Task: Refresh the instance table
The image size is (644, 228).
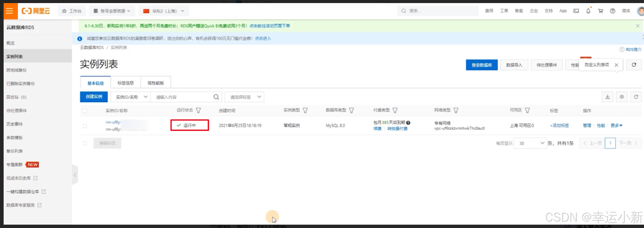Action: [636, 97]
